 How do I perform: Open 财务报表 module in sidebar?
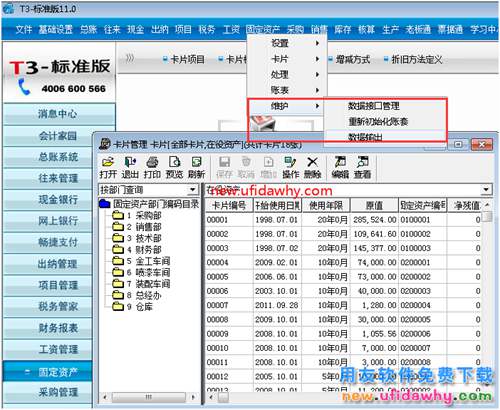click(48, 328)
